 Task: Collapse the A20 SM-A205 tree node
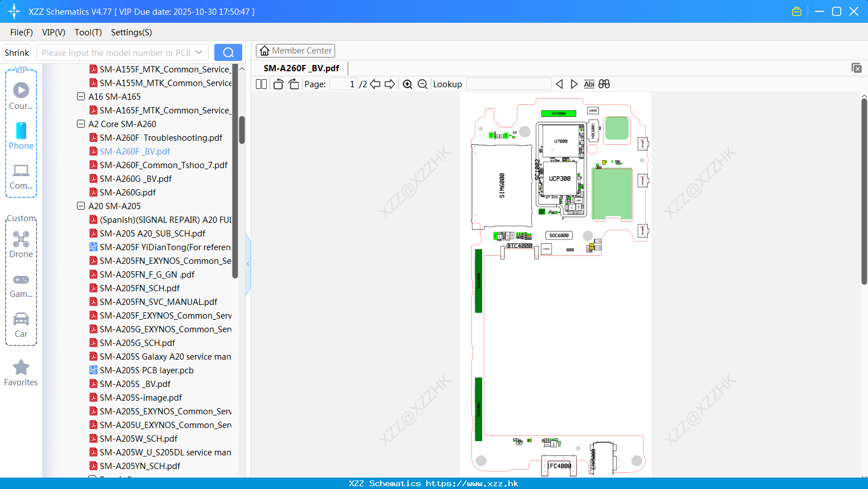click(81, 206)
